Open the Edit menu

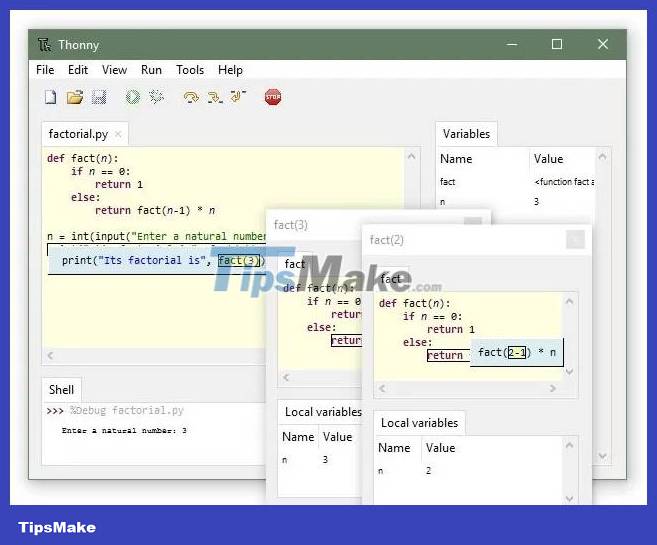pos(78,70)
